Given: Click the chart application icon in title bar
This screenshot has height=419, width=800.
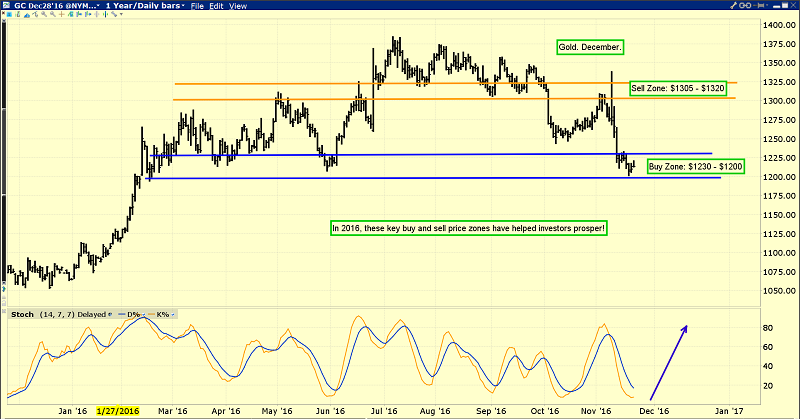Looking at the screenshot, I should point(7,6).
